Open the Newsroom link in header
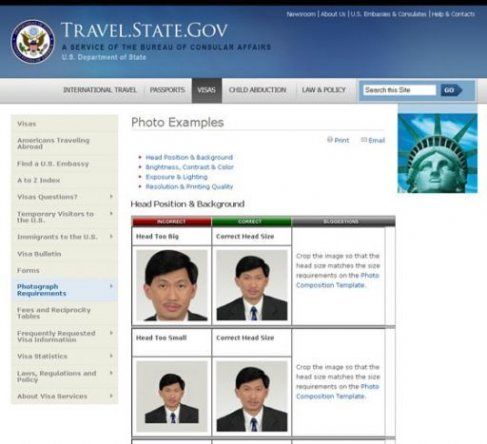 pyautogui.click(x=301, y=14)
